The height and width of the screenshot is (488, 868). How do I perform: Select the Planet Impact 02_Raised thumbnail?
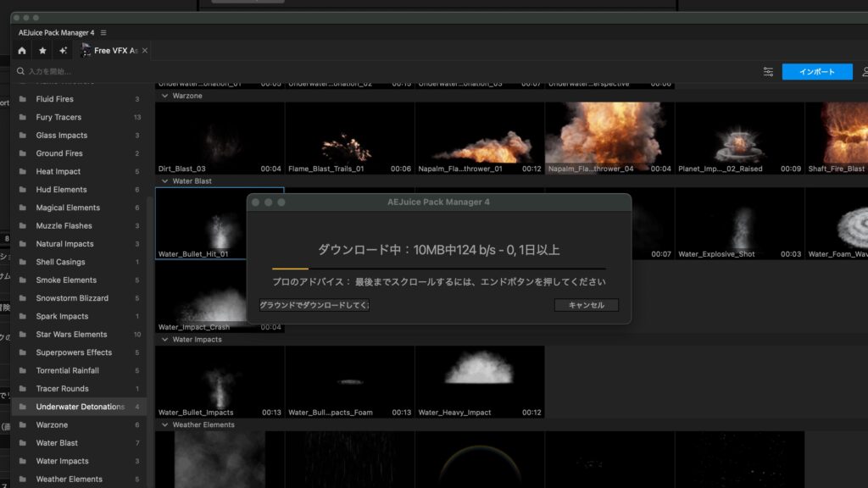[x=740, y=138]
